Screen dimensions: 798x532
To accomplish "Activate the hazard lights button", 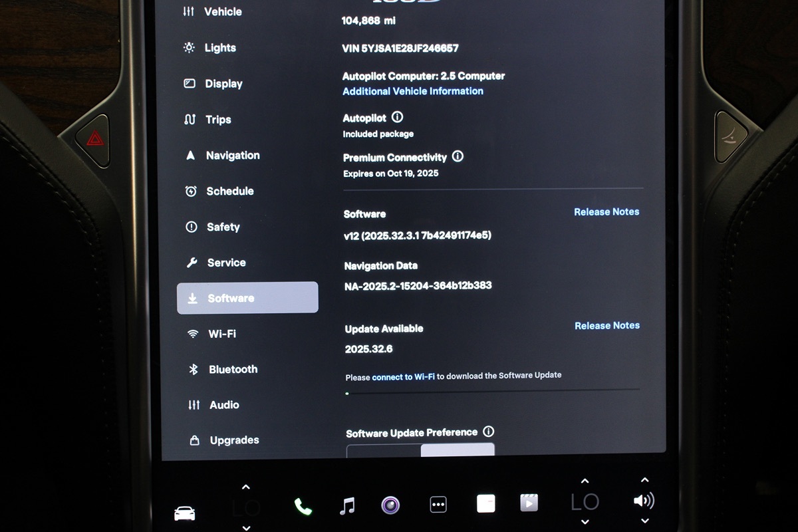I will (x=95, y=138).
